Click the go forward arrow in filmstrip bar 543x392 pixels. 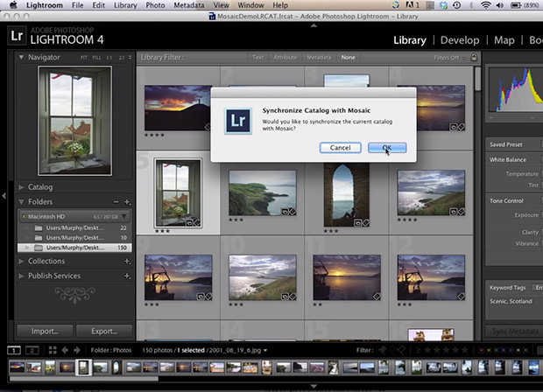tap(76, 350)
